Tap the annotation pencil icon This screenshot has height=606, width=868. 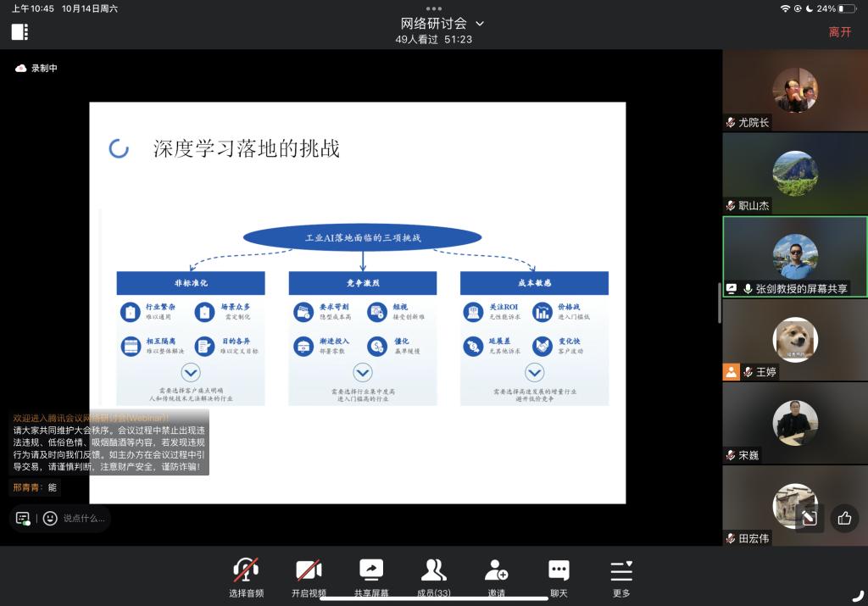pos(809,518)
